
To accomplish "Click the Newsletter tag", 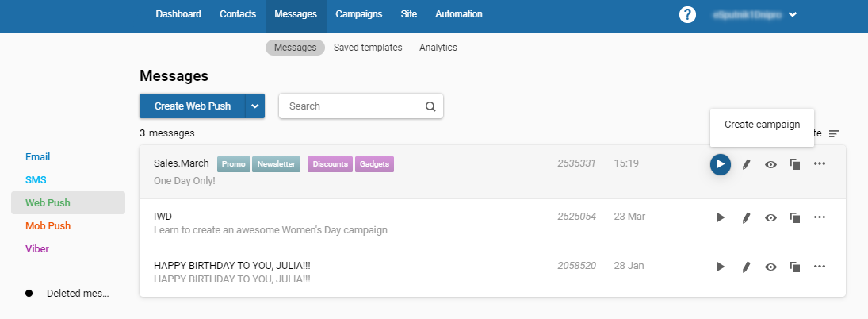I will point(276,164).
